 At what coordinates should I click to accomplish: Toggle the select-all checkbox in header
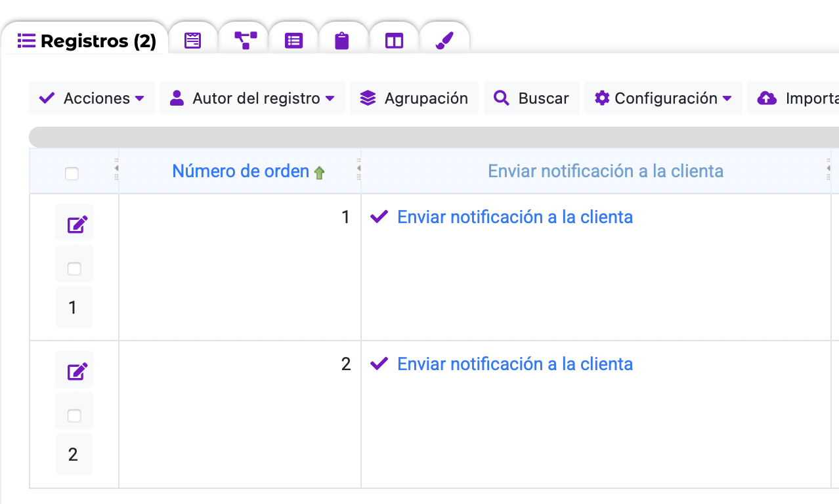point(72,174)
